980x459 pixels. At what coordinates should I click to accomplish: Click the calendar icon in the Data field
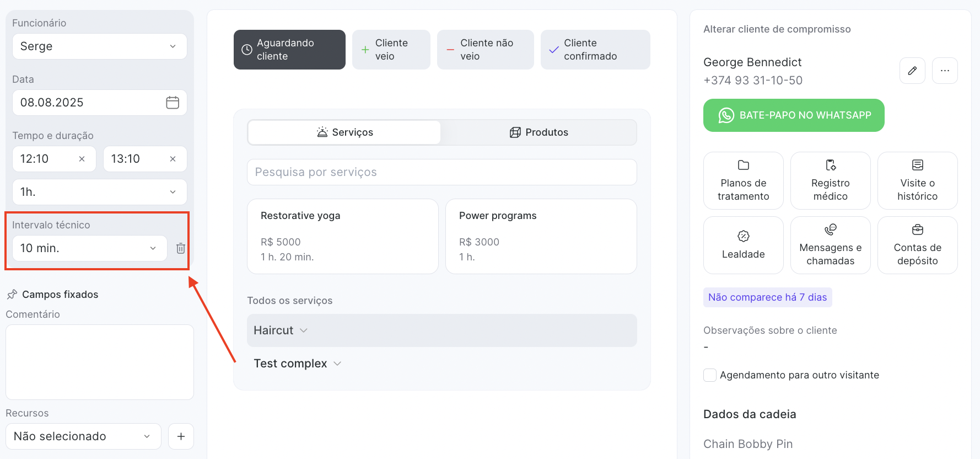[x=173, y=103]
